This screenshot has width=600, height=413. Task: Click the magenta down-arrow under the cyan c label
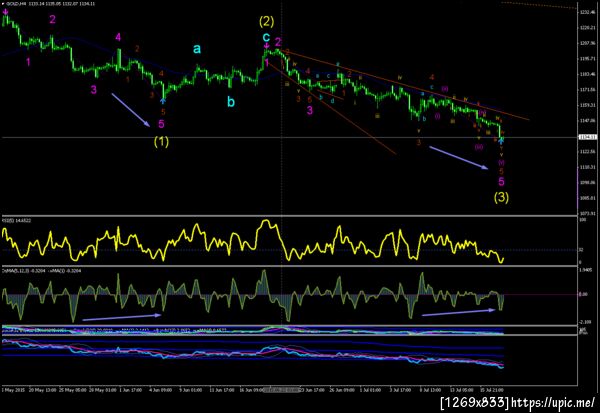point(266,46)
